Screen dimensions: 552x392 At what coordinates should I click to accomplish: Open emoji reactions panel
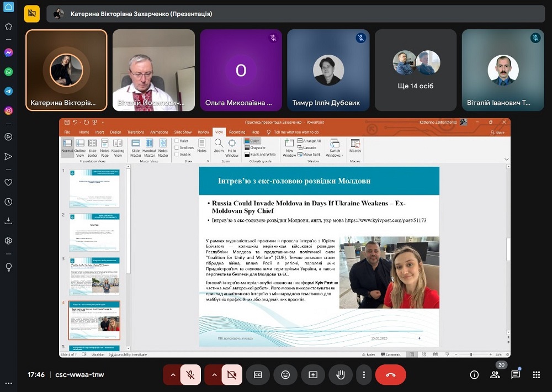[x=285, y=375]
